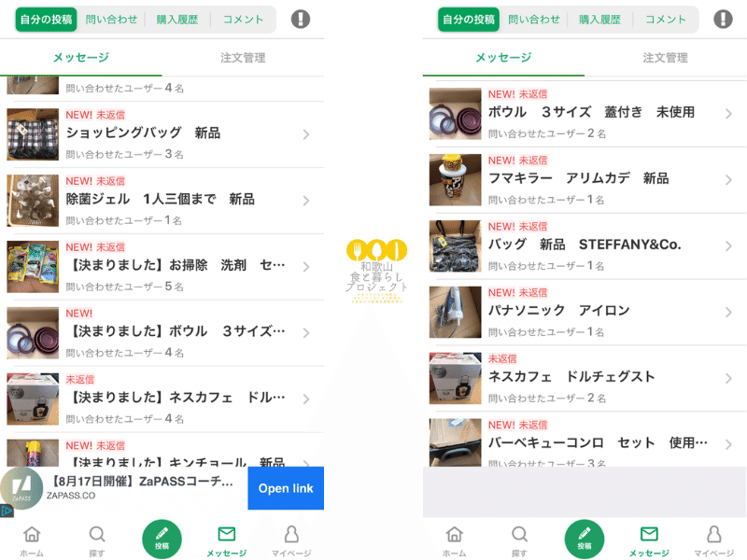Tap envelope メッセージ icon on right bottom bar

[x=649, y=541]
